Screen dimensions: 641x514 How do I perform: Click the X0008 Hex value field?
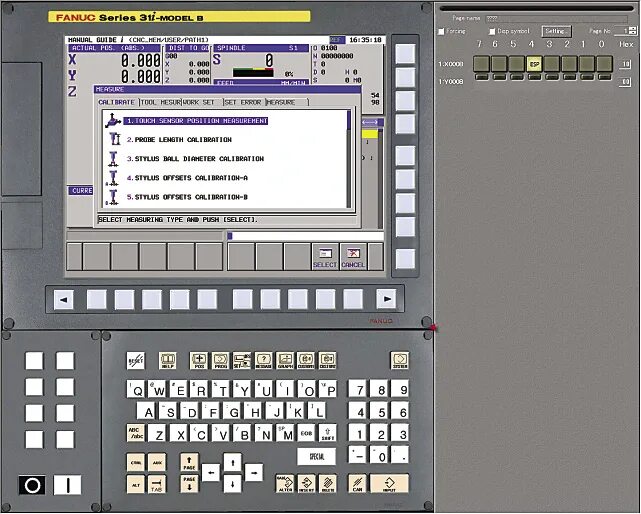pos(625,65)
